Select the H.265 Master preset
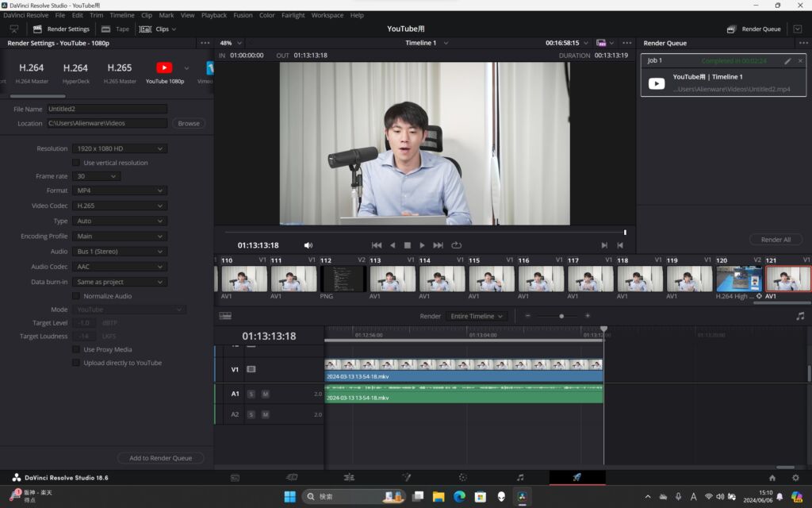The height and width of the screenshot is (508, 812). click(x=120, y=73)
